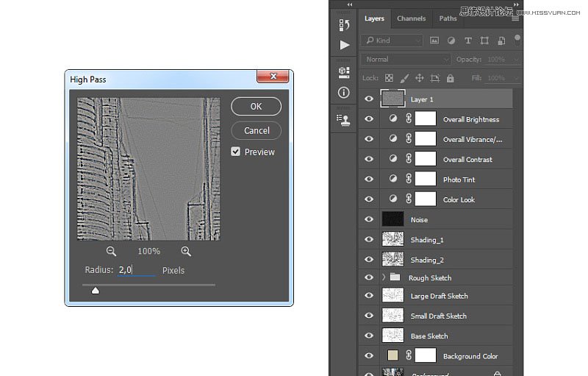This screenshot has height=376, width=588.
Task: Open Fill value dropdown arrow
Action: point(517,78)
